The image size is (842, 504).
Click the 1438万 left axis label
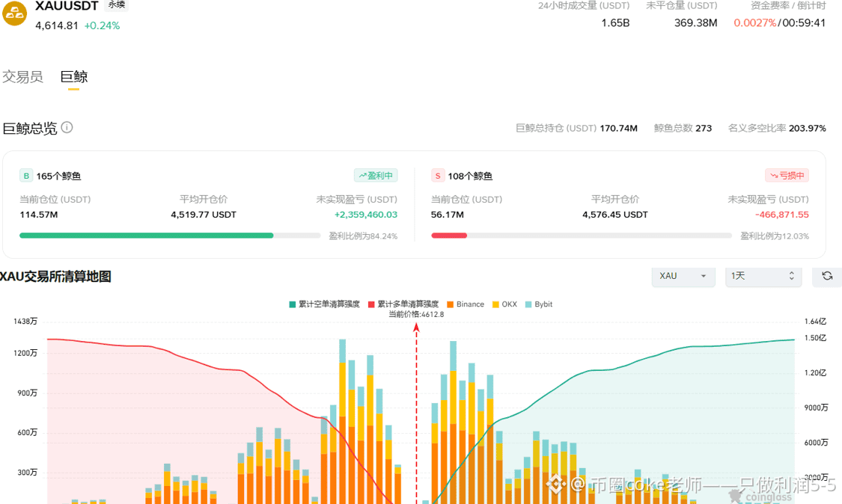coord(25,321)
